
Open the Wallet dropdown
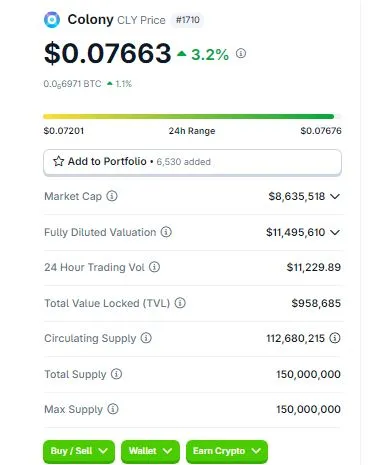coord(150,451)
